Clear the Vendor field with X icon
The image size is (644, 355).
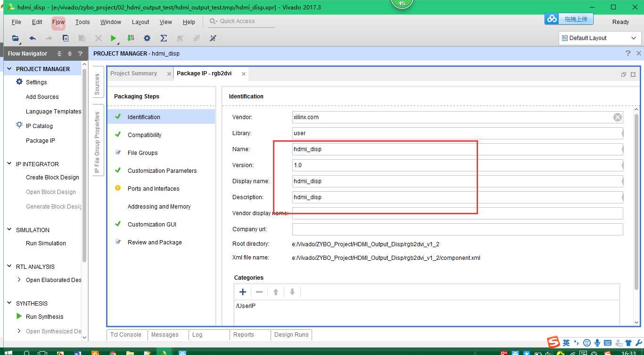pyautogui.click(x=617, y=117)
